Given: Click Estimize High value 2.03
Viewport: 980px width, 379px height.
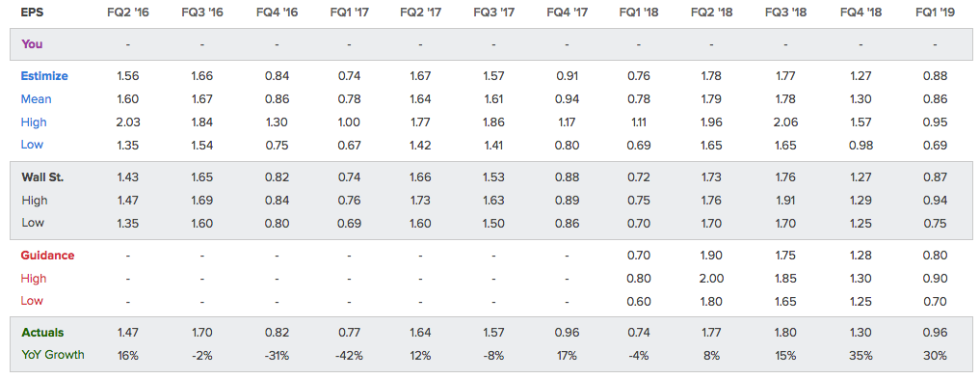Looking at the screenshot, I should [x=128, y=122].
